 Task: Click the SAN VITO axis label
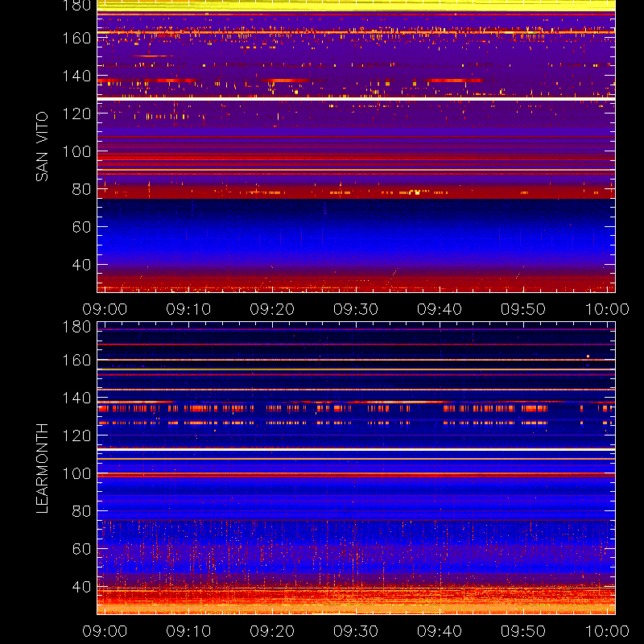42,147
